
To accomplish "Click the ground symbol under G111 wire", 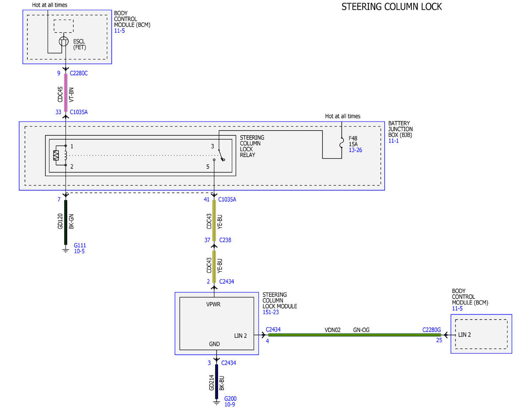I will point(66,251).
